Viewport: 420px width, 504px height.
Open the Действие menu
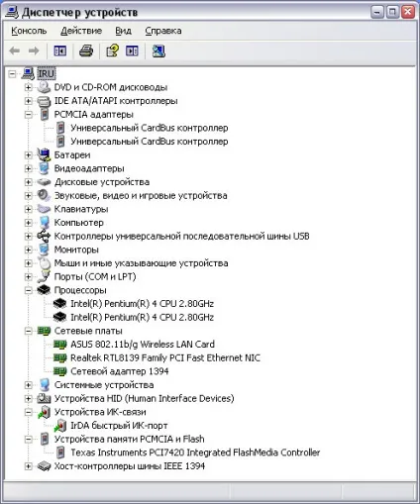[x=81, y=31]
